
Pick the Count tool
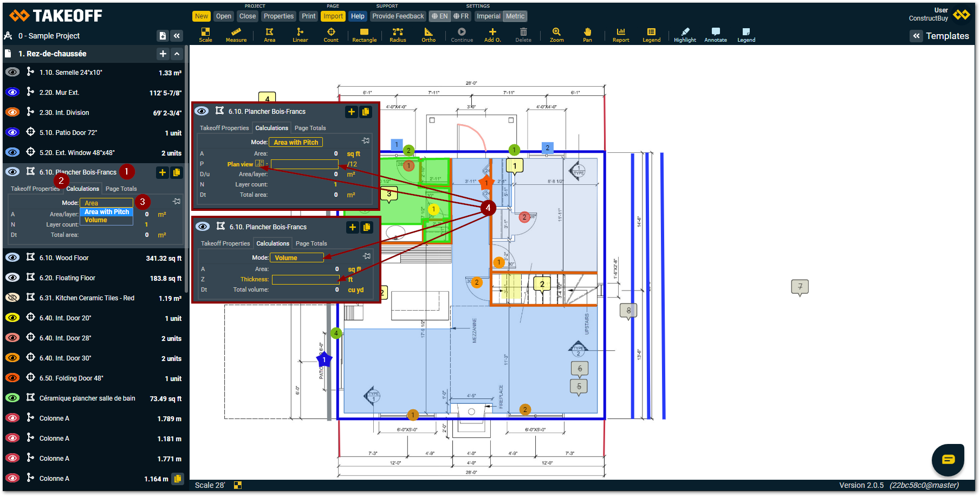pos(331,35)
